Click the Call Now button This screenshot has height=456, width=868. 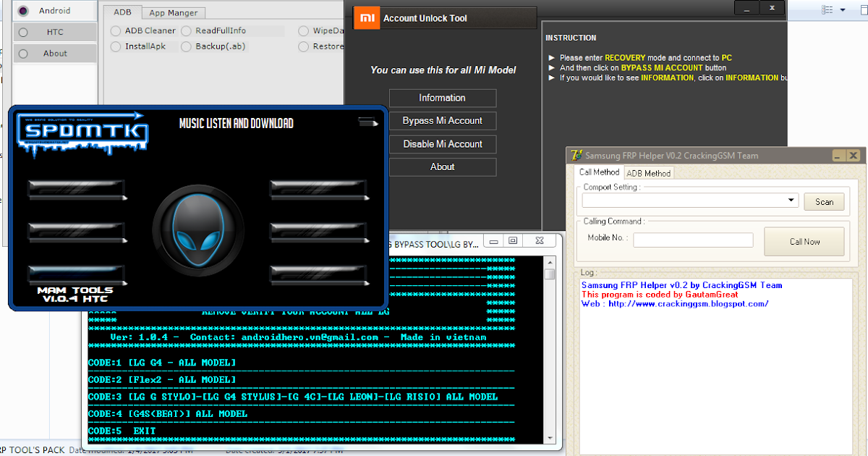pos(804,242)
